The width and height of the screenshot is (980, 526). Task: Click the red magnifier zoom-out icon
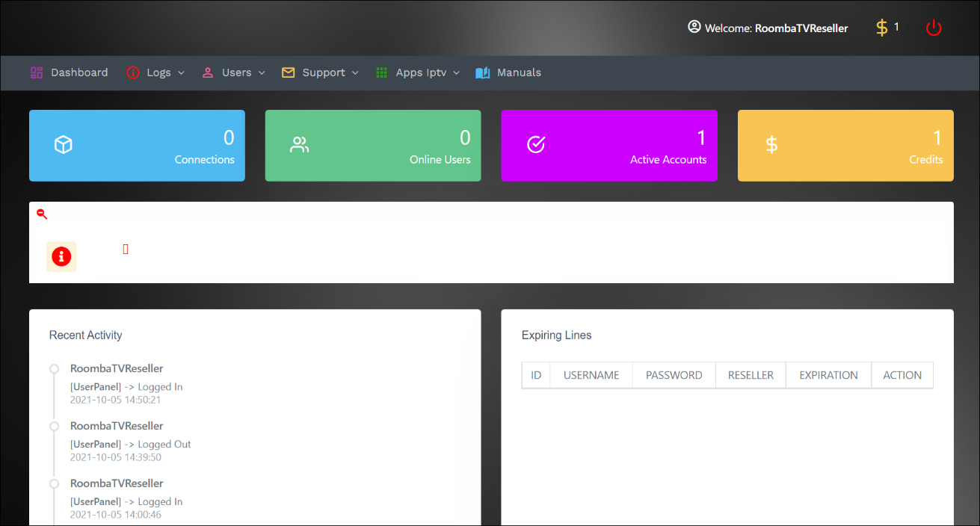click(42, 214)
